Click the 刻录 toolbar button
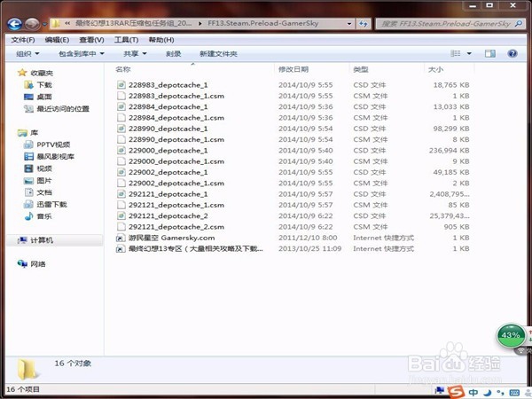Image resolution: width=532 pixels, height=399 pixels. coord(173,53)
